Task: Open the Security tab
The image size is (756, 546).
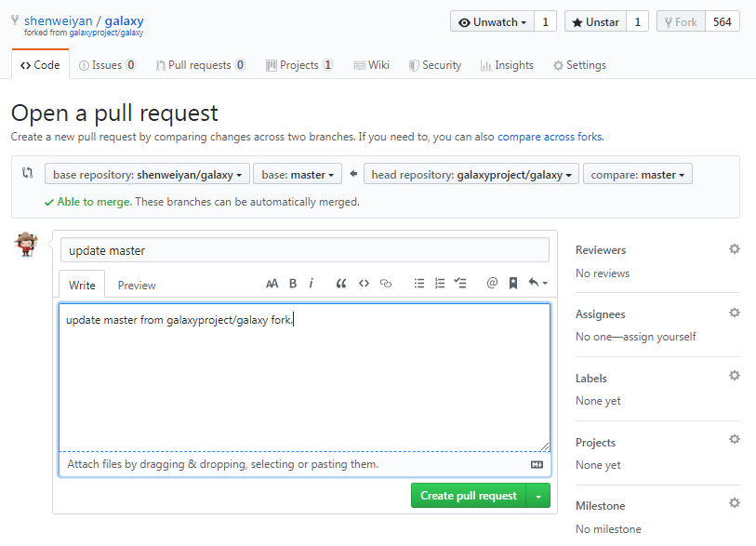Action: point(435,64)
